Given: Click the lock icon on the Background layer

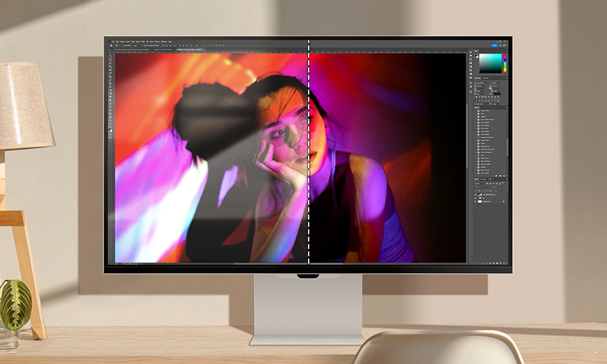Looking at the screenshot, I should coord(503,201).
